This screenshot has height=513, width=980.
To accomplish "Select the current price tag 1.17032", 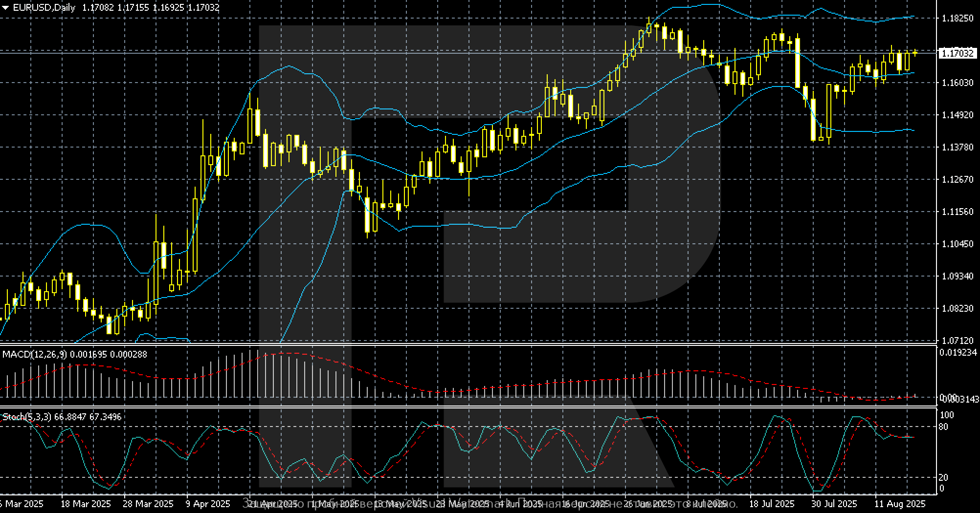I will [x=957, y=53].
